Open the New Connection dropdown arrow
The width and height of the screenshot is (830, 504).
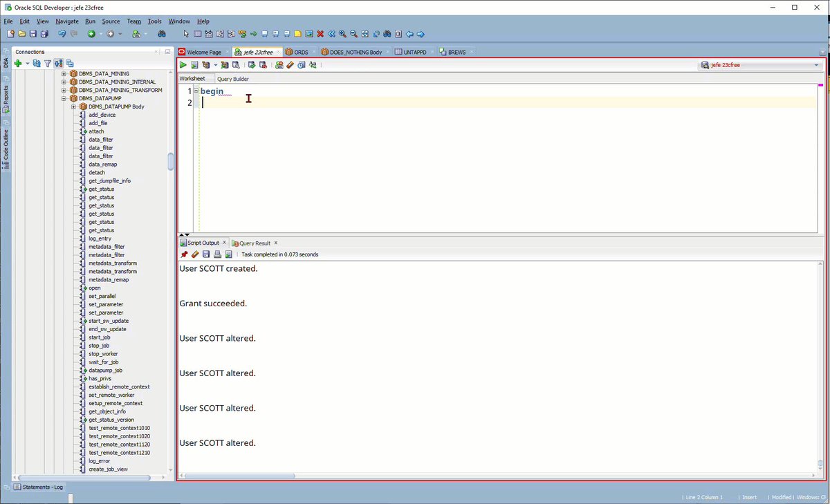pyautogui.click(x=27, y=63)
